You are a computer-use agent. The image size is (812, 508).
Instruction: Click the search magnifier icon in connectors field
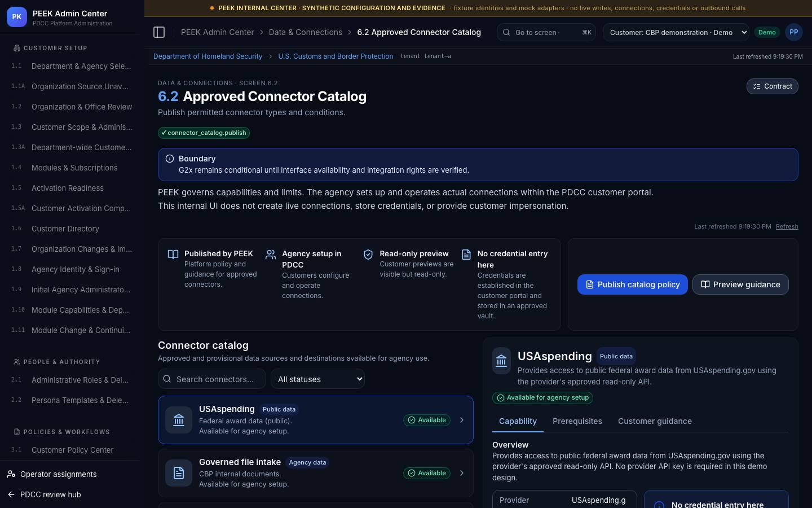point(167,379)
